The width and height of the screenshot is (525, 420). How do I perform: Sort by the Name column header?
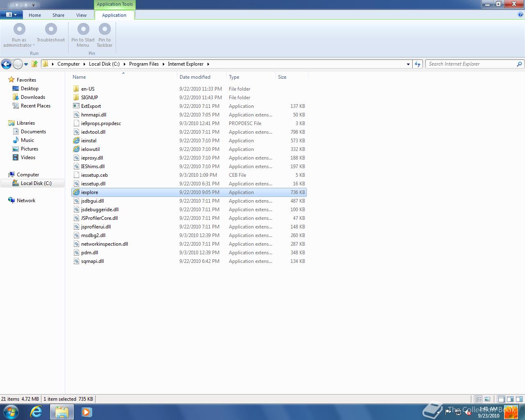pos(123,77)
